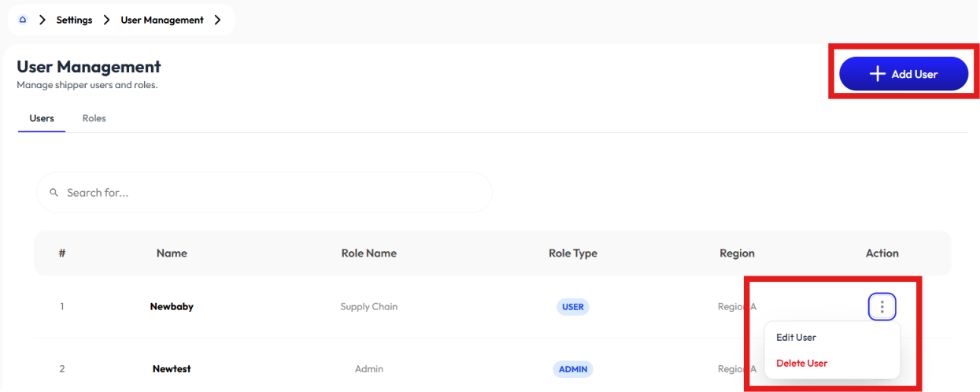Open the three-dot action menu for Newbaby

point(882,306)
